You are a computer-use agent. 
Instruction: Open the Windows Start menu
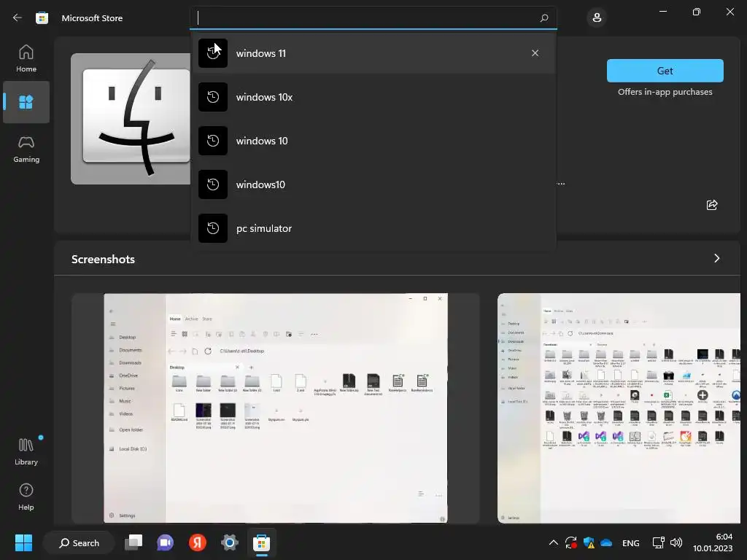(x=23, y=542)
